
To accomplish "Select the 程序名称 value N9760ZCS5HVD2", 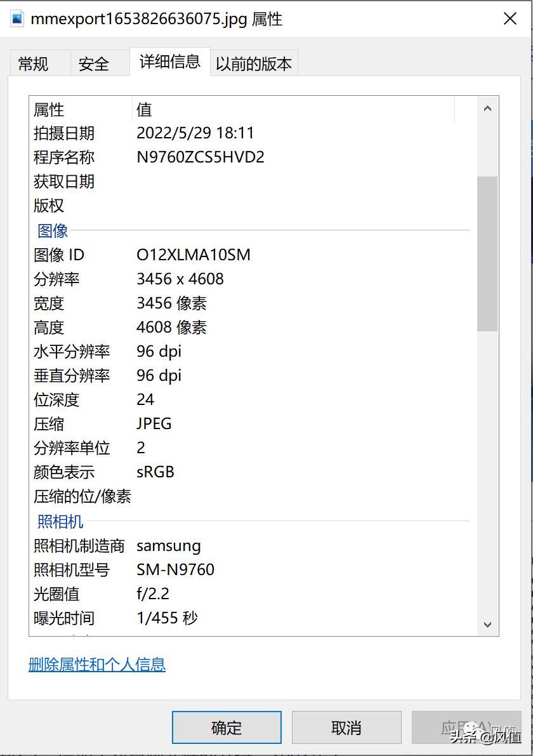I will coord(201,157).
